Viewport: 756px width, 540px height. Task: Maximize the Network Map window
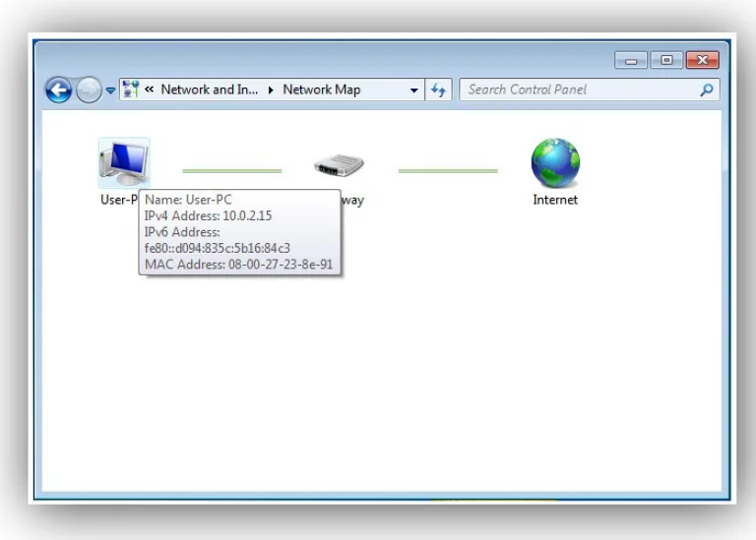click(666, 60)
